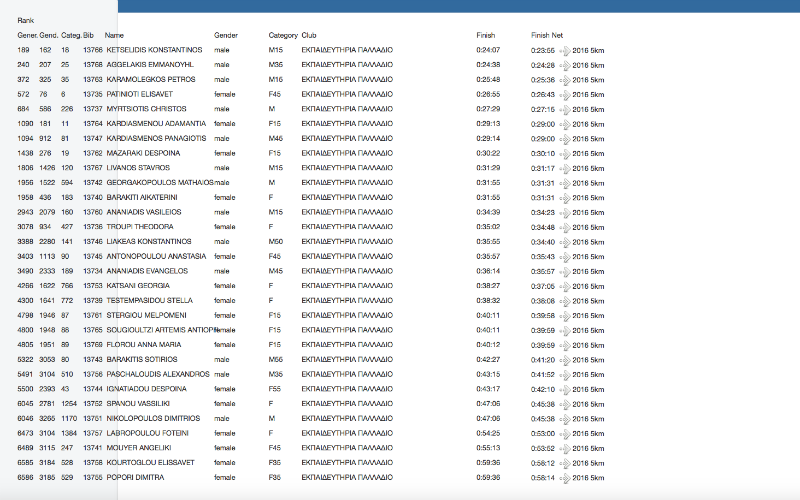
Task: Click the arrow icon in KARAMOLEGKOS PETROS row
Action: click(565, 81)
